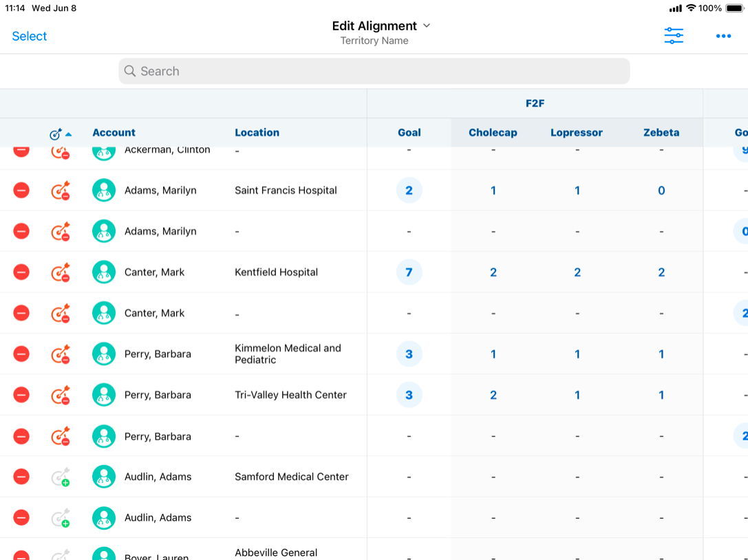Click the Search input field
The image size is (748, 560).
[374, 71]
